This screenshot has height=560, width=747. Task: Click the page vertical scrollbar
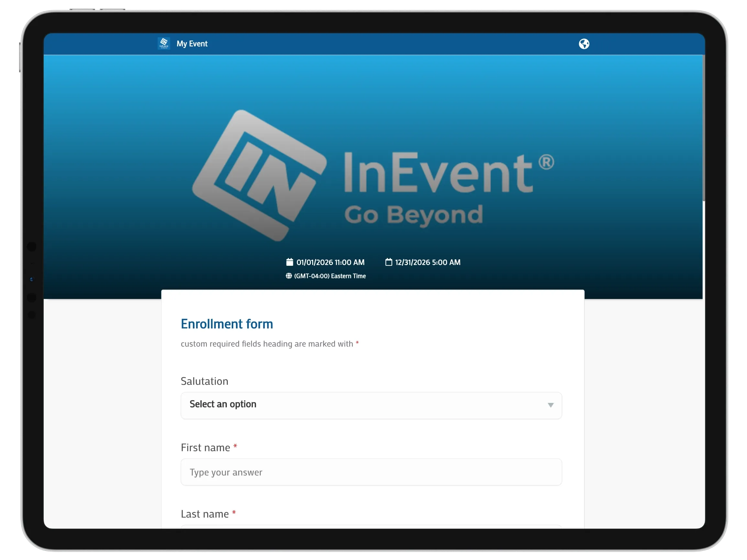tap(703, 128)
